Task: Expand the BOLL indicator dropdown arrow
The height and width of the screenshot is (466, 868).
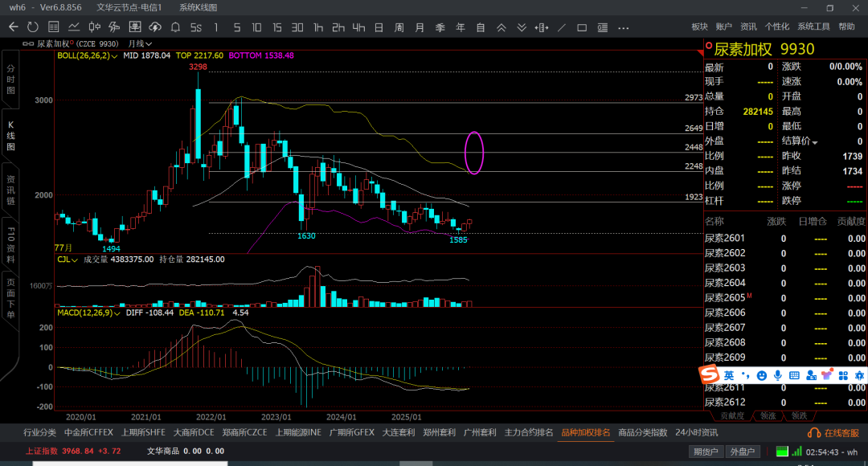Action: pos(115,56)
